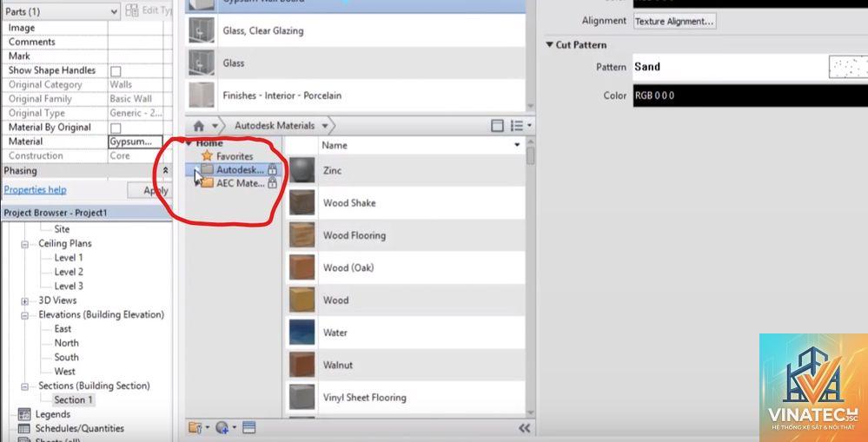Click the Glass, Clear Glazing material icon
Viewport: 868px width, 442px height.
202,30
